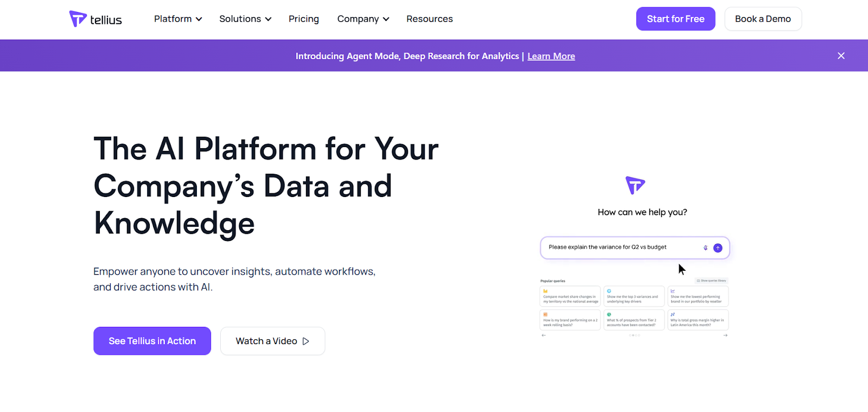Screen dimensions: 868x412
Task: Open the Solutions dropdown menu
Action: (245, 19)
